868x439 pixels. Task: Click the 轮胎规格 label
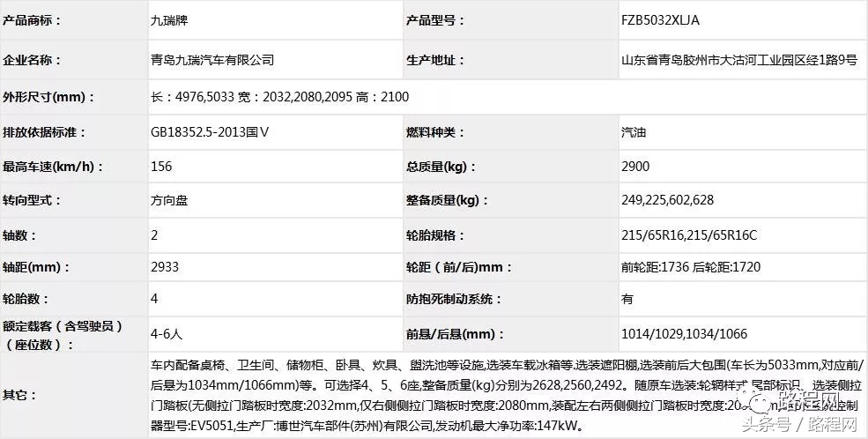pyautogui.click(x=435, y=236)
